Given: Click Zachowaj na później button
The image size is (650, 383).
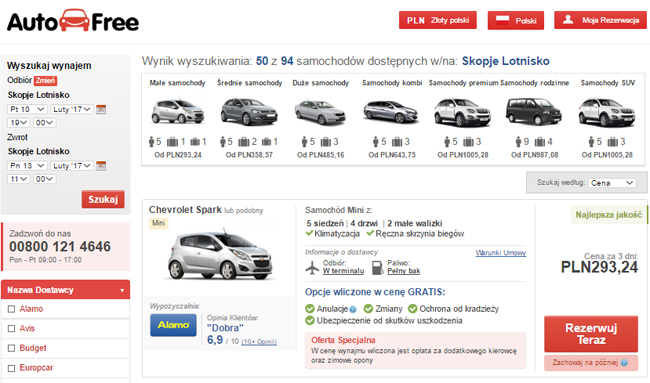Looking at the screenshot, I should pyautogui.click(x=591, y=363).
